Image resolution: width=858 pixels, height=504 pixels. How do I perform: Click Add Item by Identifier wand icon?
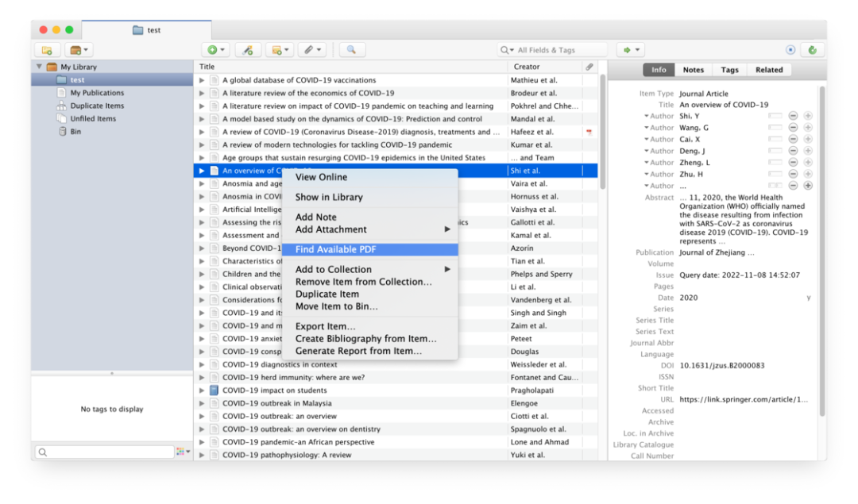click(x=248, y=50)
